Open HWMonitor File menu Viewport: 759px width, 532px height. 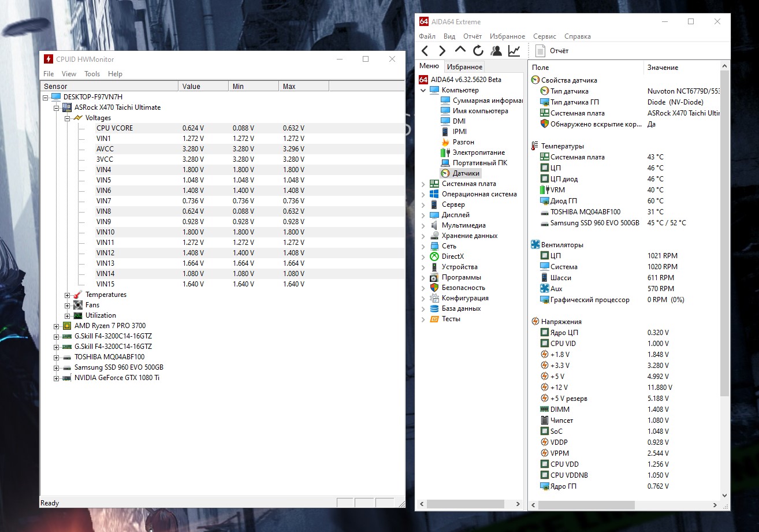pyautogui.click(x=49, y=74)
